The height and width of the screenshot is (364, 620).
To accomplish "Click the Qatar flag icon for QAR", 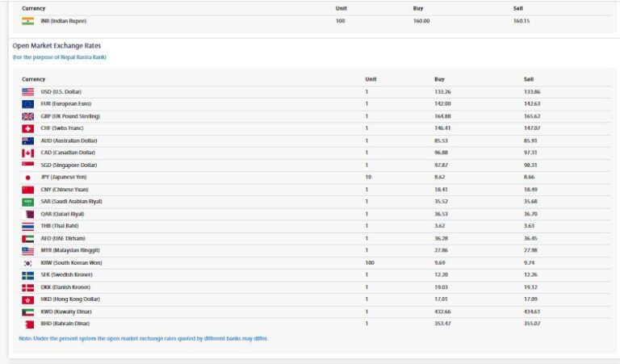I will 27,214.
